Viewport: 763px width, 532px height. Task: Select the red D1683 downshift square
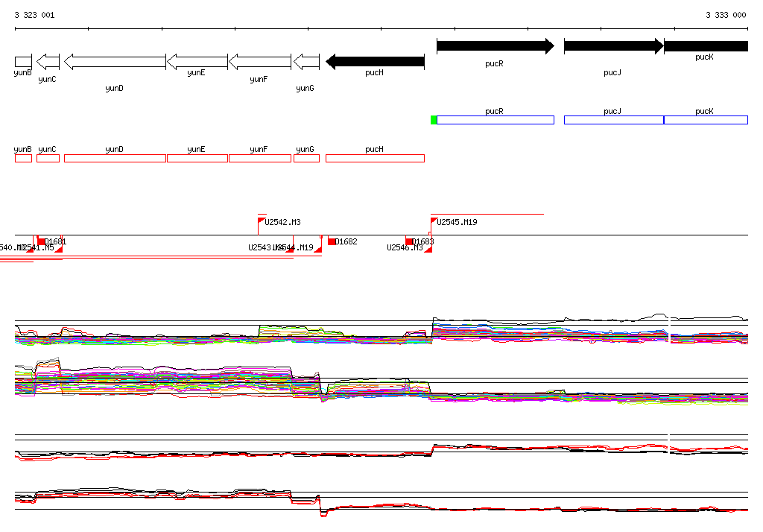click(x=409, y=241)
